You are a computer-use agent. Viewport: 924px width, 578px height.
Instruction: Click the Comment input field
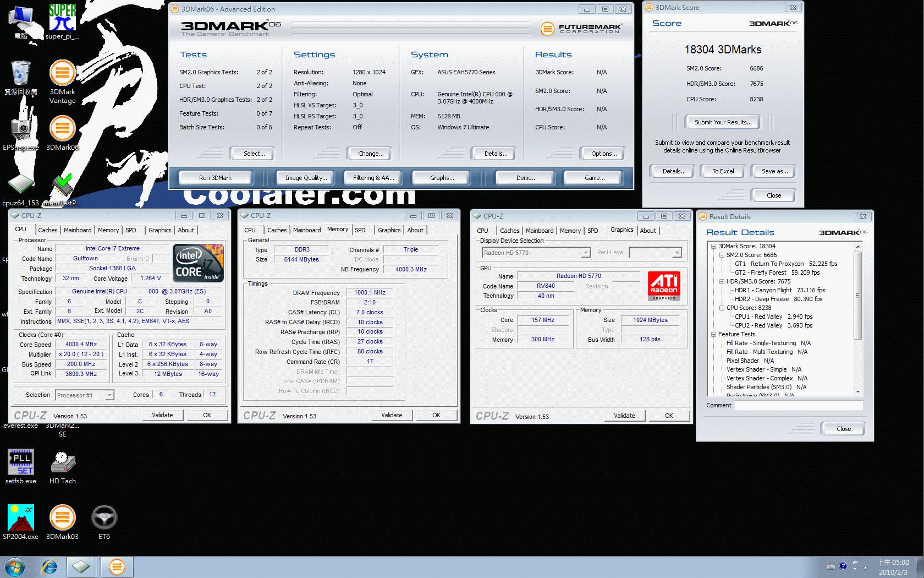pyautogui.click(x=799, y=405)
